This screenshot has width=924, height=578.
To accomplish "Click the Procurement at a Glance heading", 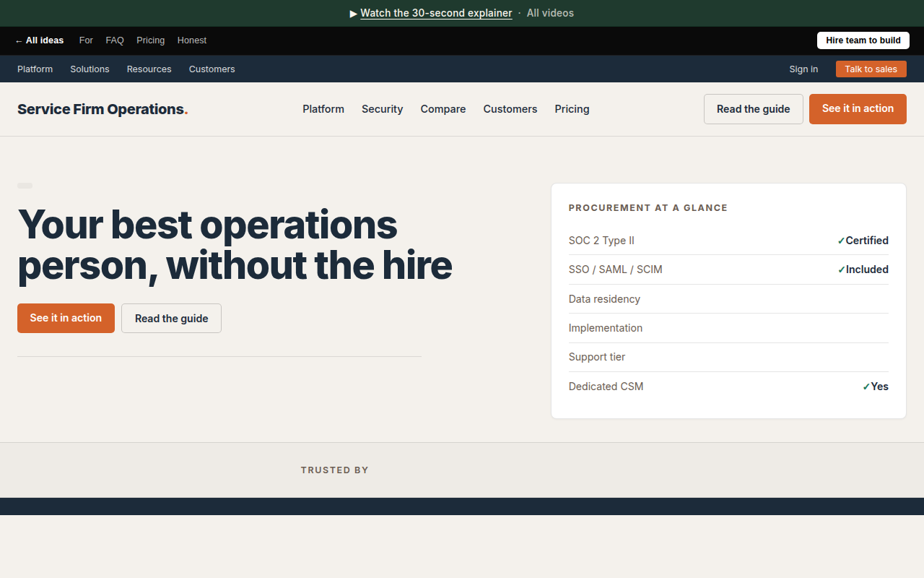I will click(648, 208).
